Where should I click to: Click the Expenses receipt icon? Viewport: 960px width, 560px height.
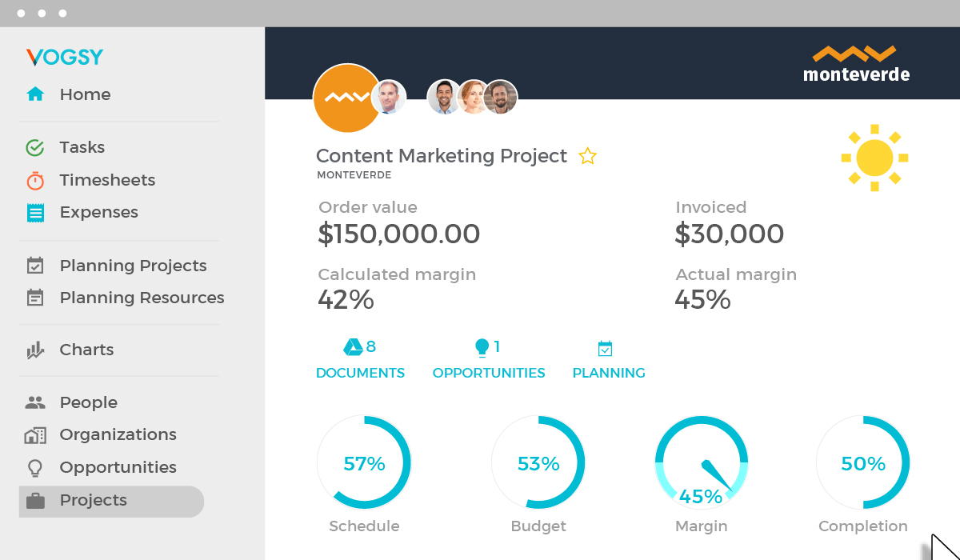click(35, 212)
